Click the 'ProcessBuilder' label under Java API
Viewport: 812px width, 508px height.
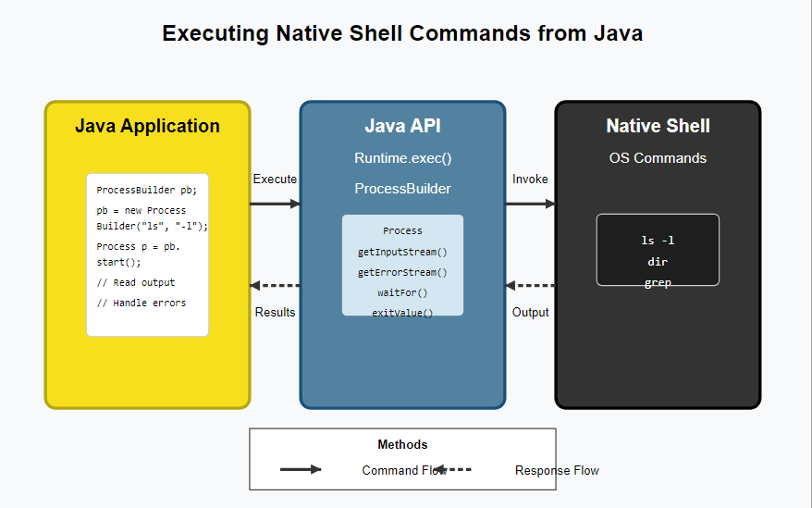pyautogui.click(x=403, y=189)
